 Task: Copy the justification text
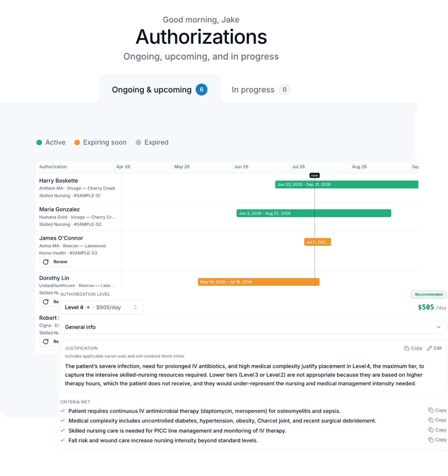point(413,348)
